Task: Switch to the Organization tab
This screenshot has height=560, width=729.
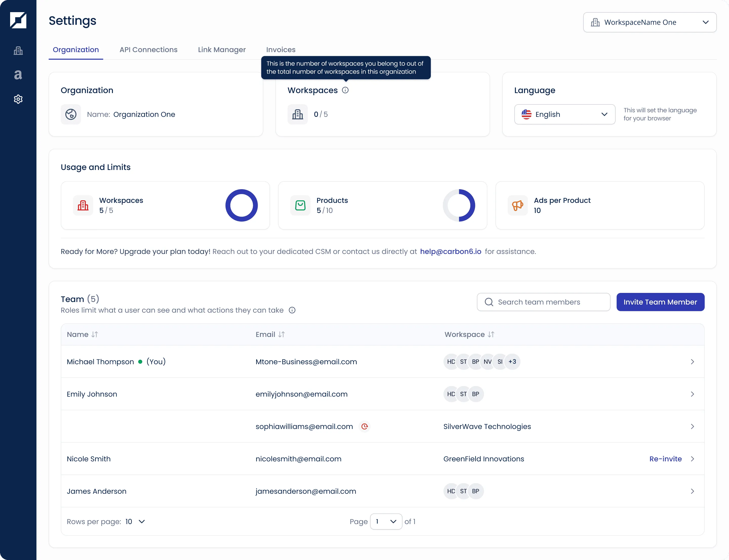Action: pos(76,50)
